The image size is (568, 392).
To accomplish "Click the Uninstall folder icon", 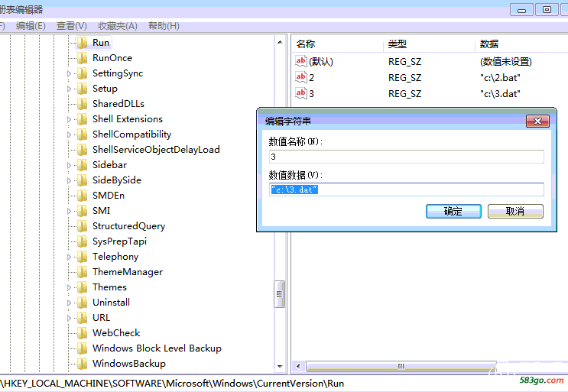I will 83,303.
